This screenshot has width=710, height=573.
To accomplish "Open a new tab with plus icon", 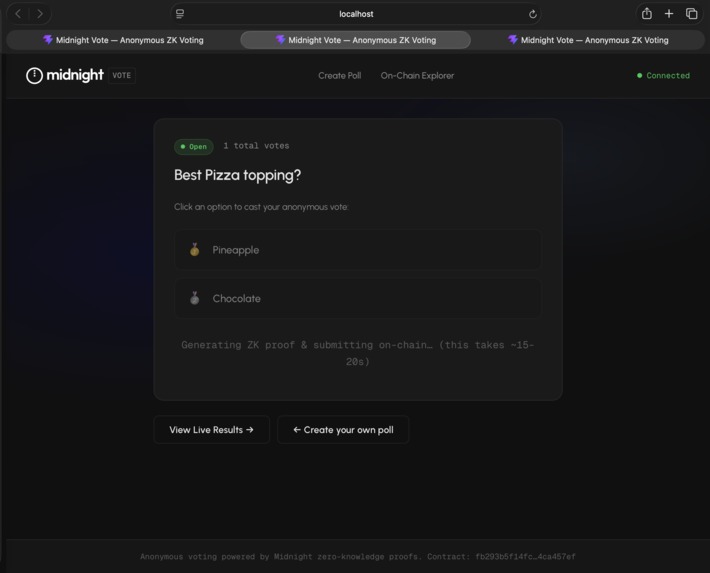I will click(x=669, y=14).
